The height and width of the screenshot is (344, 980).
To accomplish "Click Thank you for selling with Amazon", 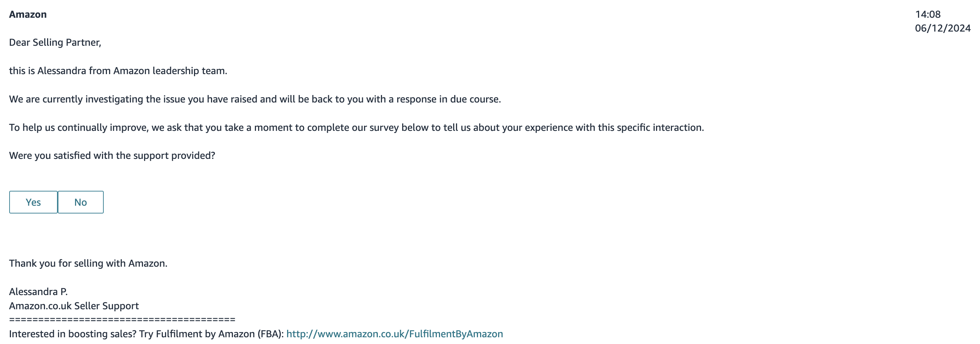I will (x=88, y=263).
